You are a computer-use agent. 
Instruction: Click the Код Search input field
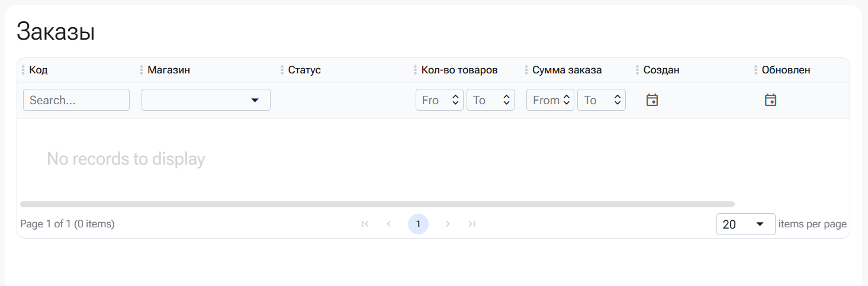[76, 100]
